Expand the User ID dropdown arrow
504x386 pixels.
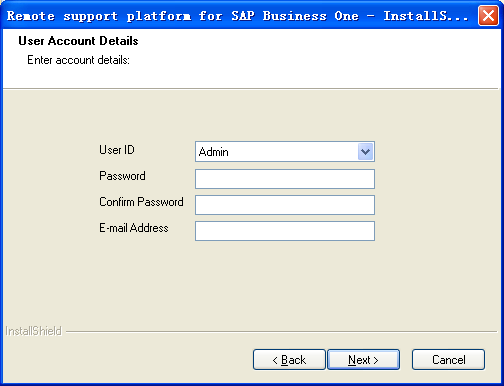365,152
